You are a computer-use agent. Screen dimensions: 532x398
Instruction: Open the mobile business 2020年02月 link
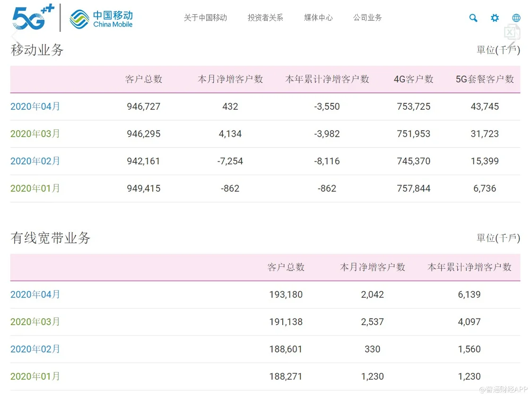[35, 161]
